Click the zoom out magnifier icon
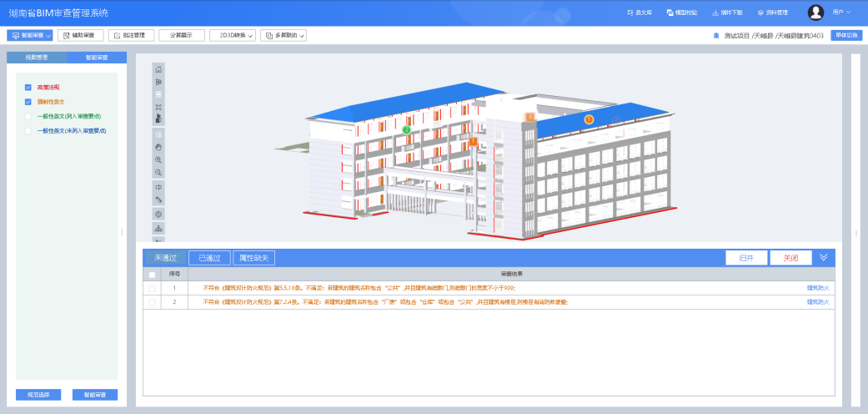Image resolution: width=868 pixels, height=414 pixels. 158,172
